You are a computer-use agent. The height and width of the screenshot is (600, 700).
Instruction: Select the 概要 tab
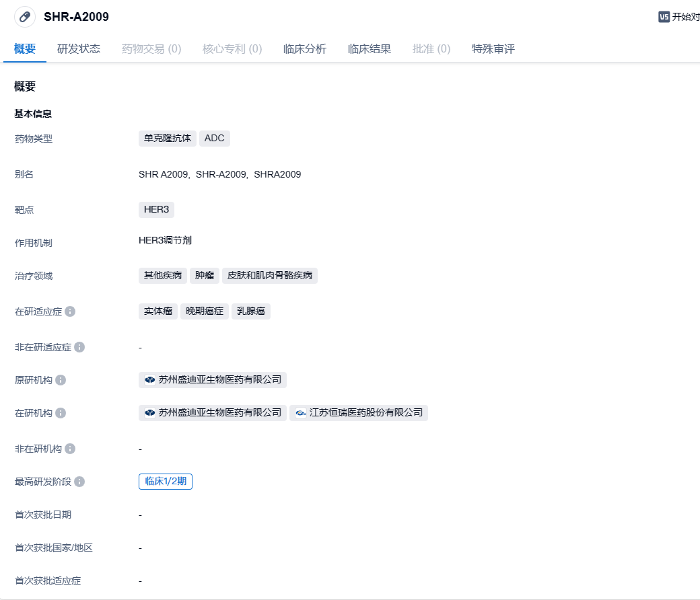(x=25, y=49)
